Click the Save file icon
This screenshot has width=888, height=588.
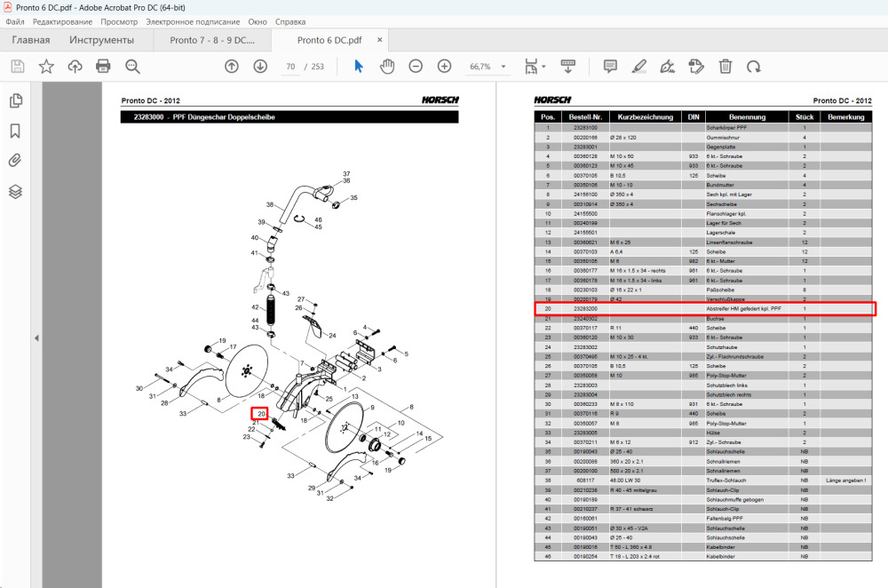pyautogui.click(x=18, y=67)
